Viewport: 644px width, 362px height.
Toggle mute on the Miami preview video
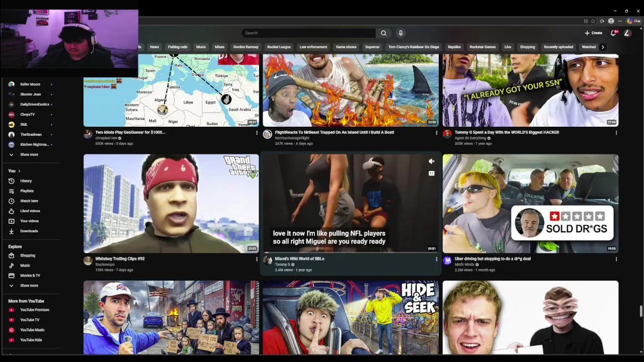point(431,161)
